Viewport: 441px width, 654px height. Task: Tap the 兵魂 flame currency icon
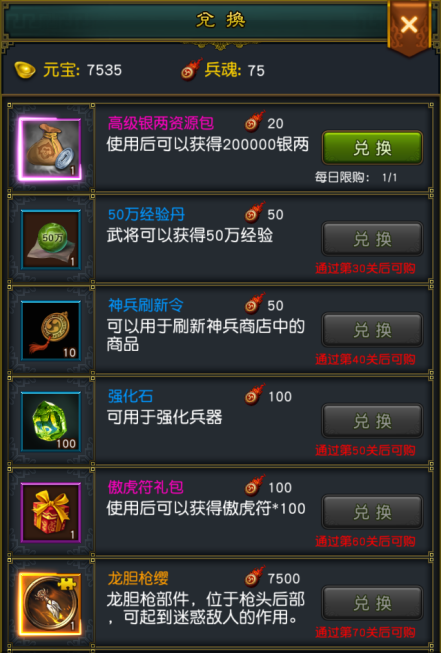[x=192, y=69]
